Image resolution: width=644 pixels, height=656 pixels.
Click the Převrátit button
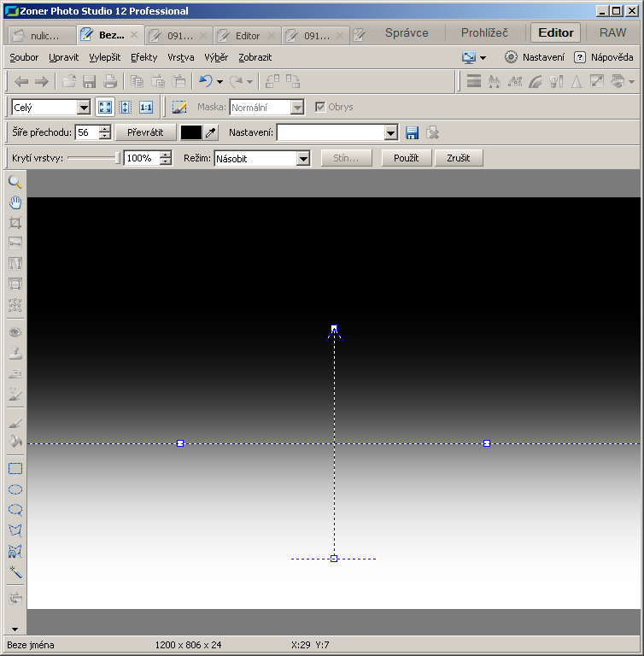[x=145, y=132]
